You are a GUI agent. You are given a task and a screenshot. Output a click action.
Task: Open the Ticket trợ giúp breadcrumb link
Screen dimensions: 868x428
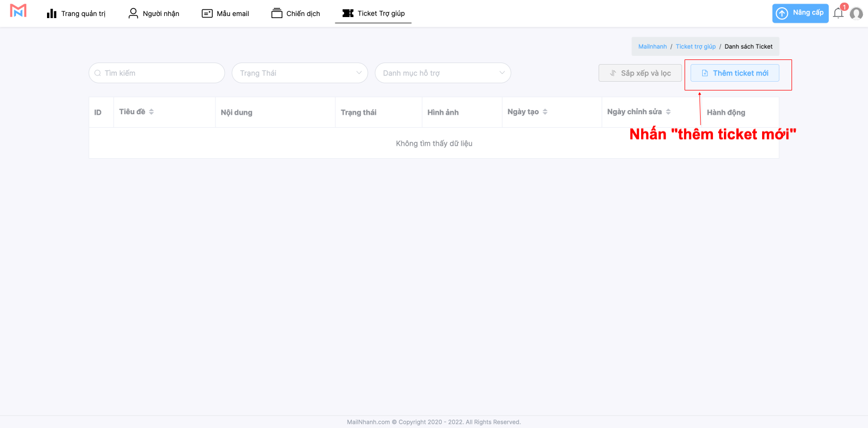tap(695, 47)
